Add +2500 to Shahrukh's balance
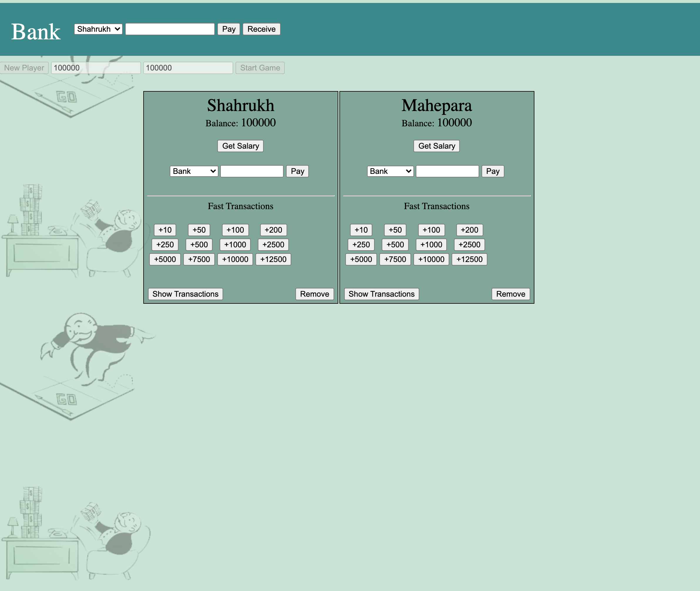The width and height of the screenshot is (700, 591). tap(273, 245)
